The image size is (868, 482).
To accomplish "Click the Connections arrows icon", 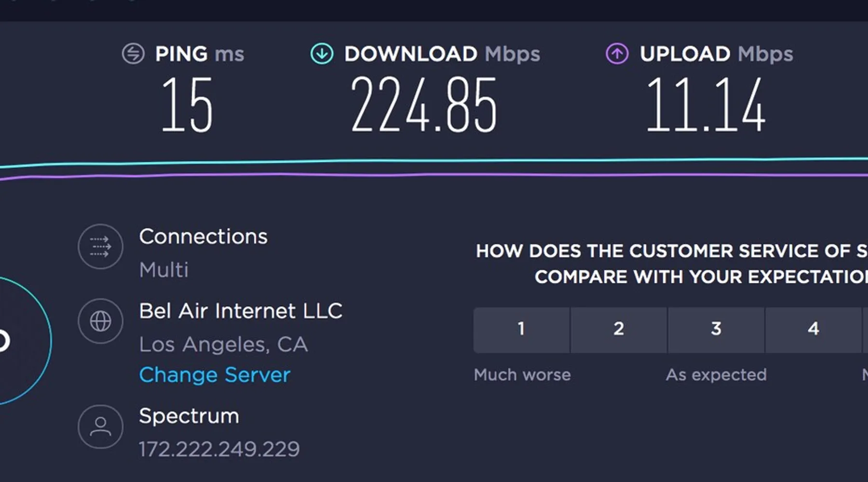I will [x=100, y=247].
